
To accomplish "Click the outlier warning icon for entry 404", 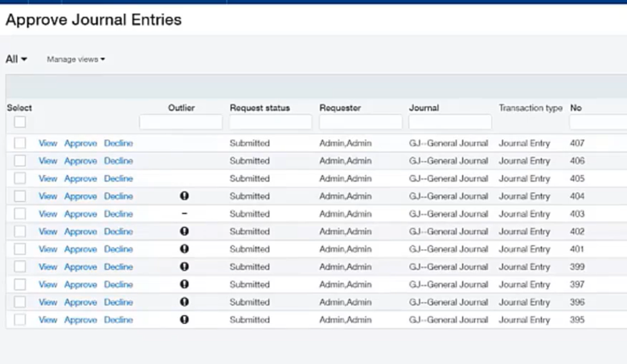I will click(184, 196).
